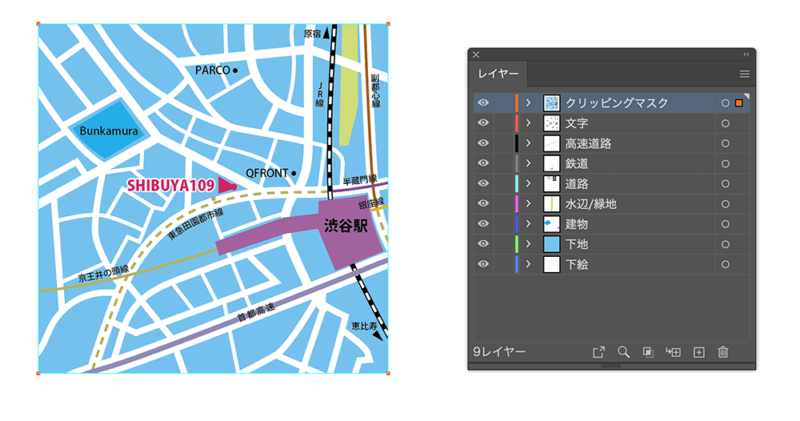Image resolution: width=800 pixels, height=421 pixels.
Task: Toggle visibility of 建物 layer
Action: (483, 224)
